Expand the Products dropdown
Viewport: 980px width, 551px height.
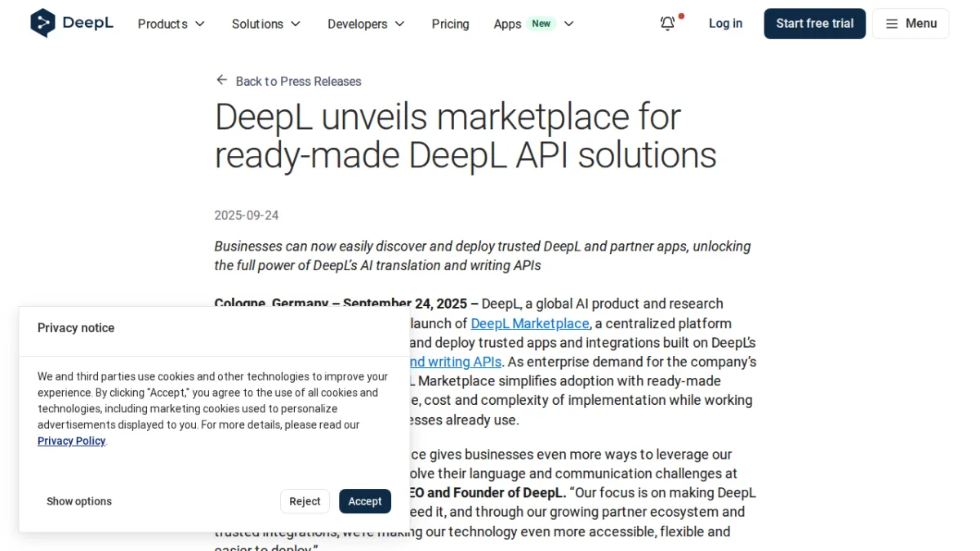171,24
